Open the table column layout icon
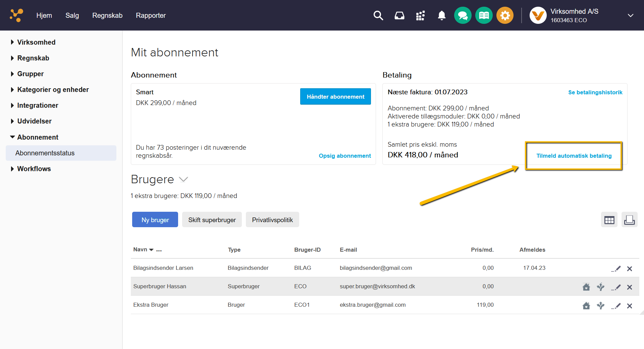Image resolution: width=644 pixels, height=349 pixels. click(x=609, y=220)
